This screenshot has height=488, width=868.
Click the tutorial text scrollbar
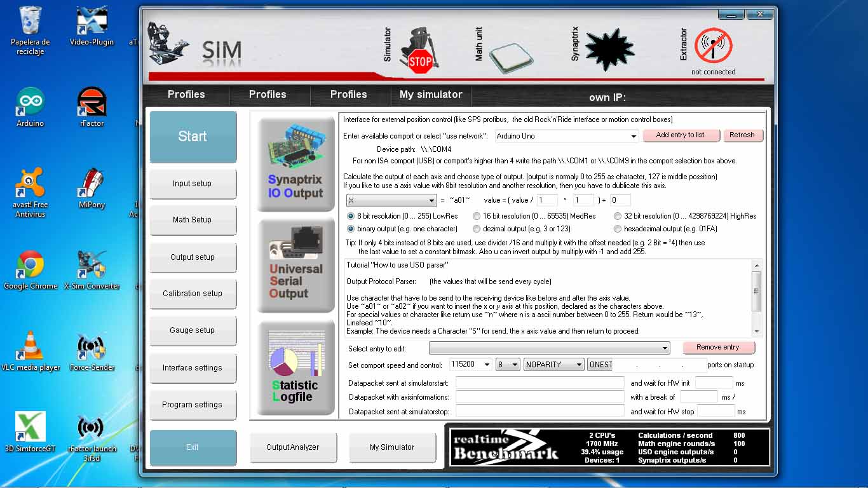click(756, 297)
